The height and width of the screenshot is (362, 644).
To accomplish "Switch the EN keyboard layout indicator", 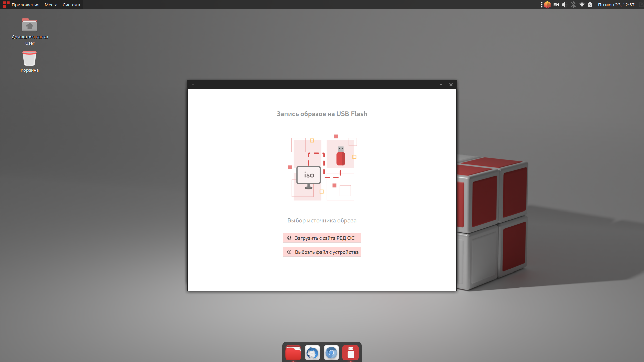I will tap(556, 5).
